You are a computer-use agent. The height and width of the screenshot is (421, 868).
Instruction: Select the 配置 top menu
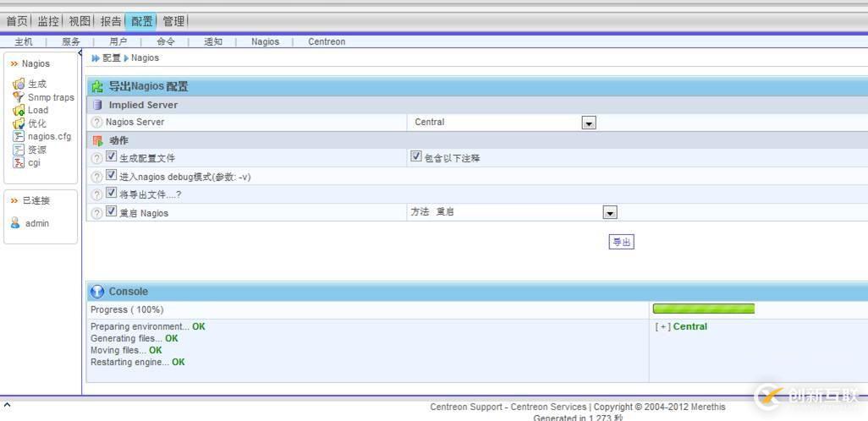tap(142, 21)
